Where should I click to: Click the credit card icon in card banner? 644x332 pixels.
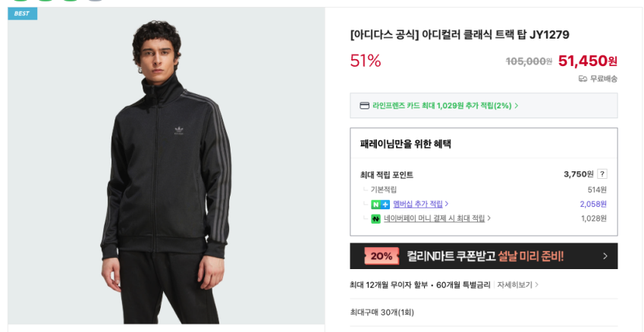pos(364,105)
